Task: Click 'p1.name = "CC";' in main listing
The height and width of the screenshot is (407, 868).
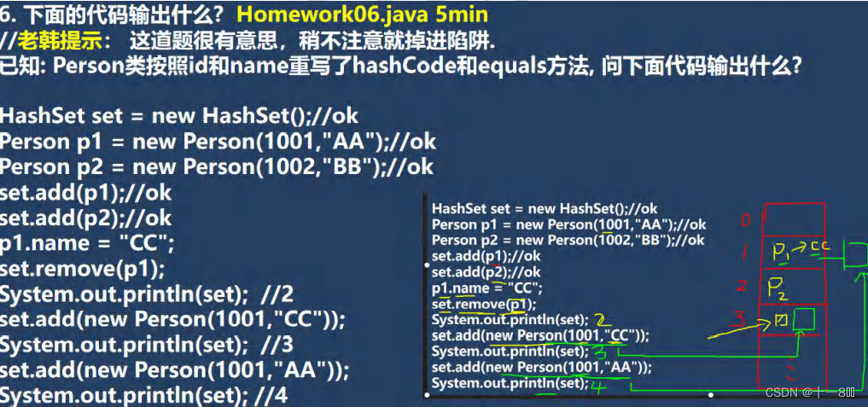Action: [x=87, y=243]
